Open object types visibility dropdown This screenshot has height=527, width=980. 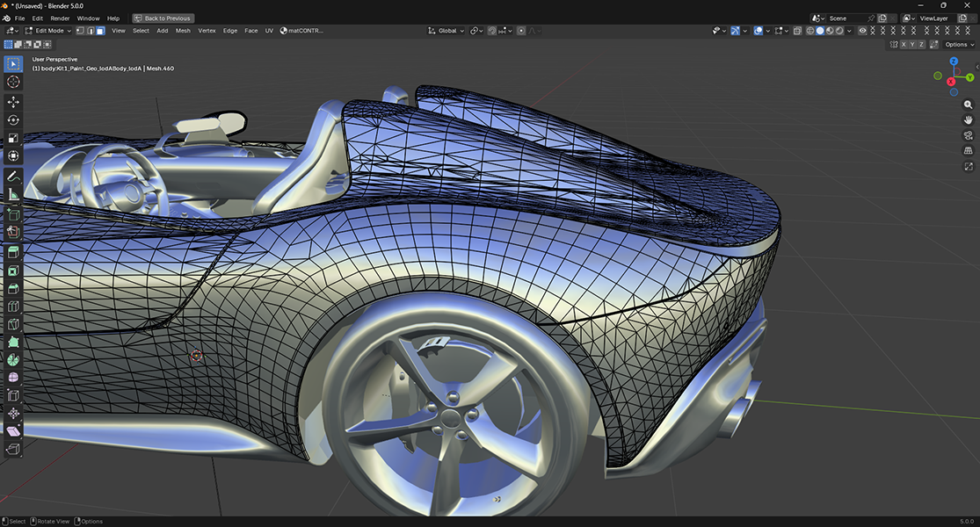click(719, 31)
